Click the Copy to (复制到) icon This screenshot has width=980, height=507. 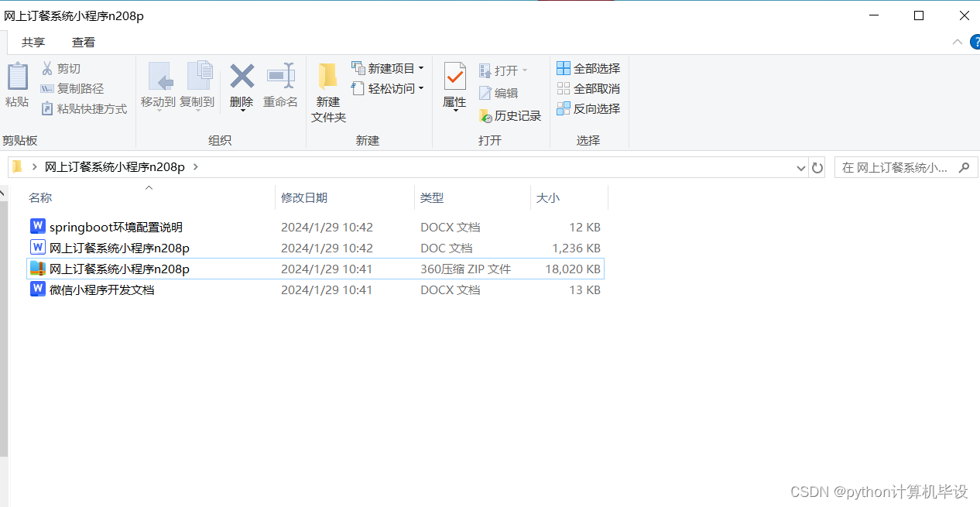pyautogui.click(x=200, y=76)
